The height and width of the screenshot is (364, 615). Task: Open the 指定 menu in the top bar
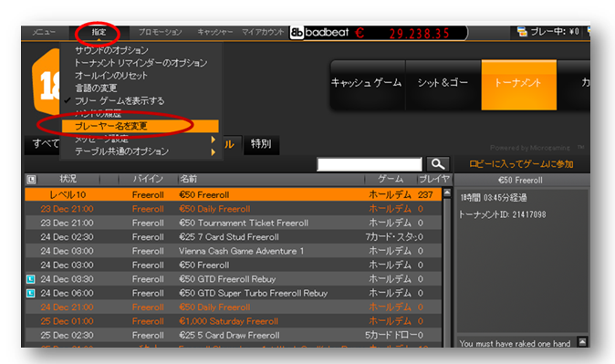click(99, 33)
